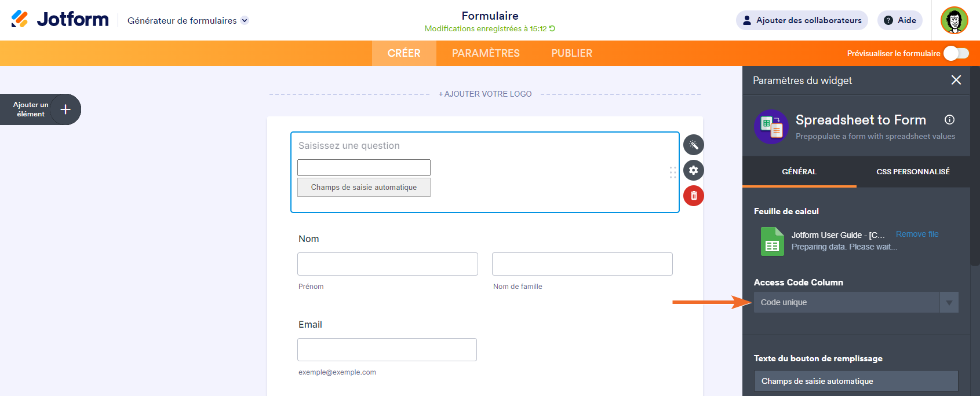Open the PUBLIER tab
This screenshot has width=980, height=396.
point(571,53)
